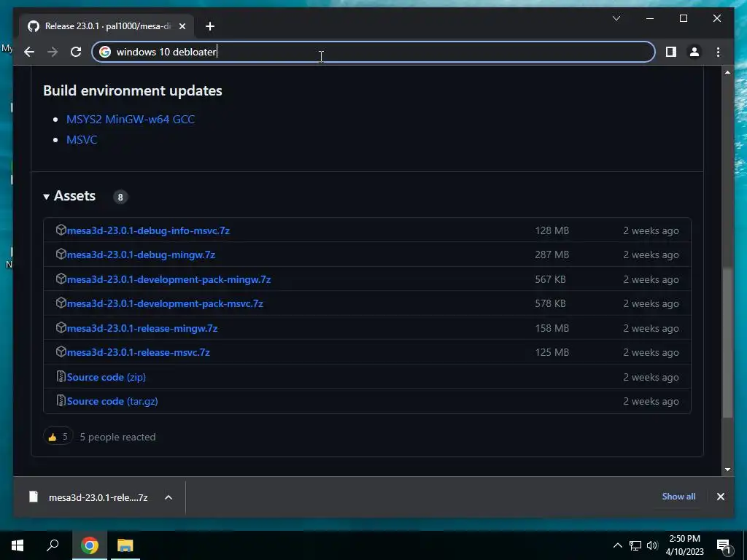The height and width of the screenshot is (560, 747).
Task: Click Show all downloads
Action: pos(678,496)
